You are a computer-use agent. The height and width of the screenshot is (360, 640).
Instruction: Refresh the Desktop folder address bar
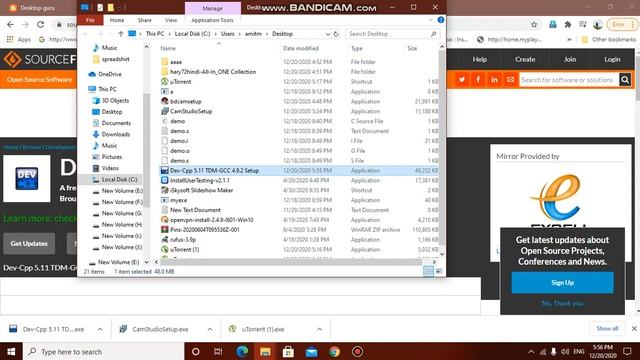pyautogui.click(x=336, y=34)
